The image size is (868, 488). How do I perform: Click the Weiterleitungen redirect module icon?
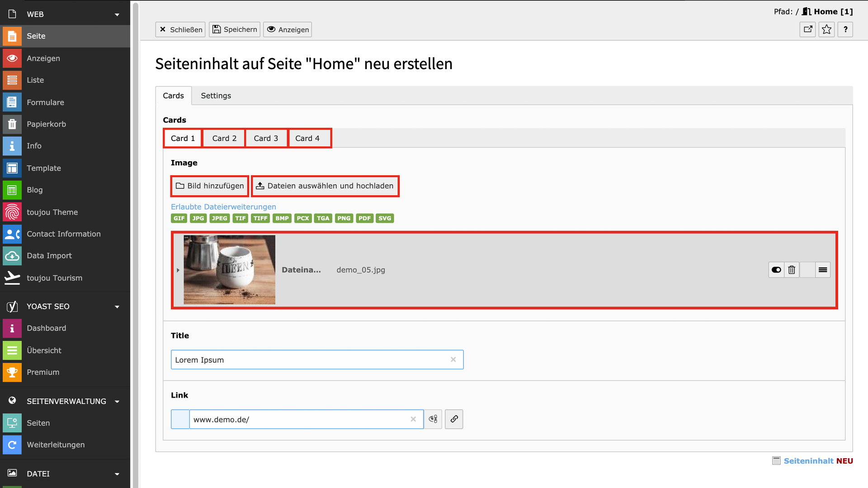tap(12, 445)
